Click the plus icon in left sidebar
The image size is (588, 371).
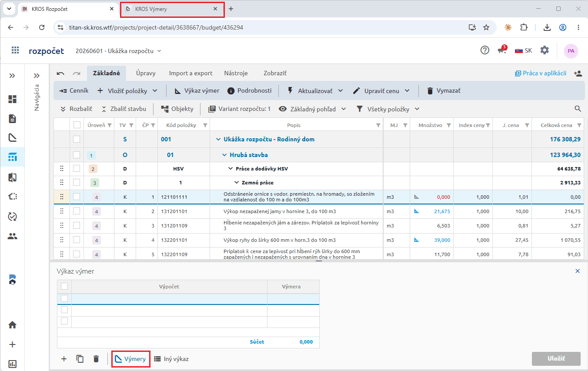click(x=13, y=344)
